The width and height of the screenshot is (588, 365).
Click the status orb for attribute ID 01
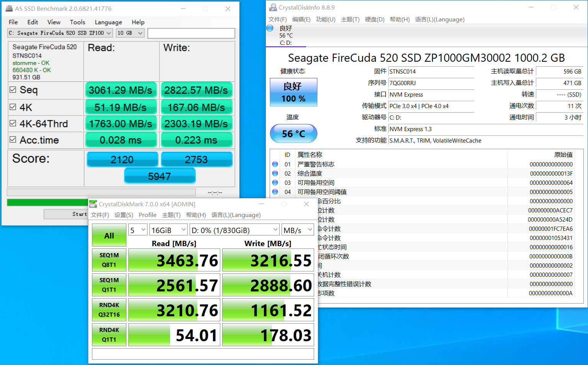(275, 164)
